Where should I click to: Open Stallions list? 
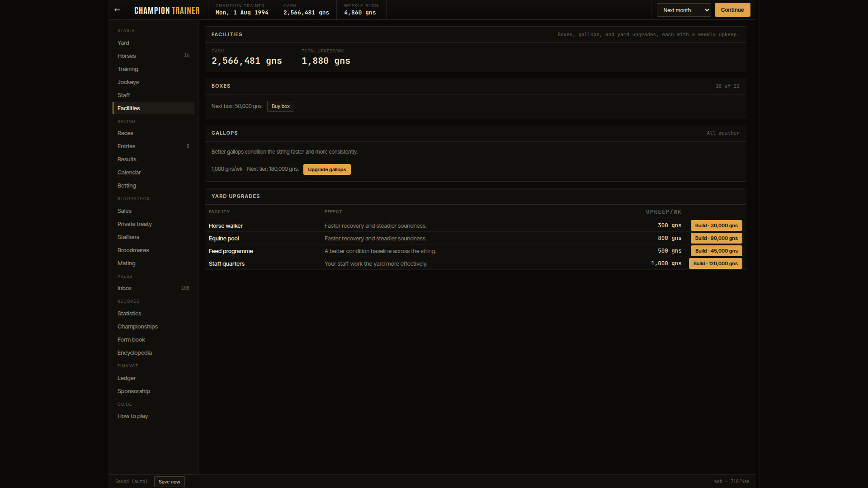(154, 237)
